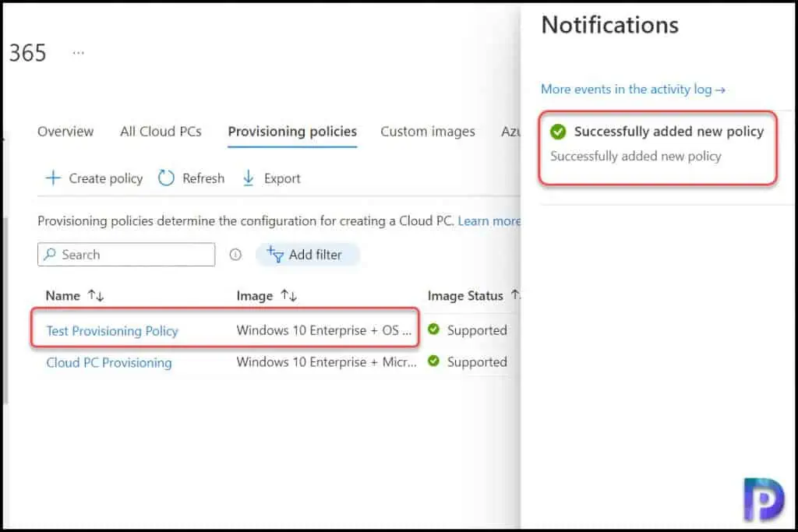The height and width of the screenshot is (532, 798).
Task: Click the grey 'Successfully added new policy' description
Action: point(636,156)
